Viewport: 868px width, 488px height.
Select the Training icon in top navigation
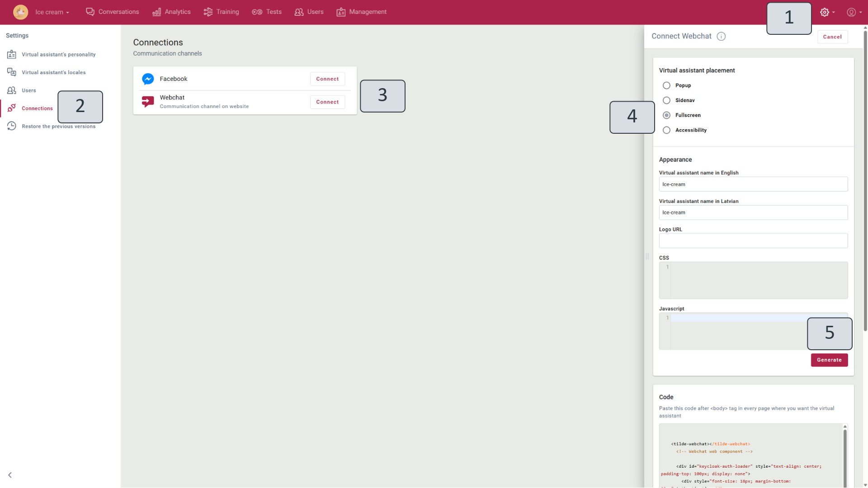(x=208, y=12)
